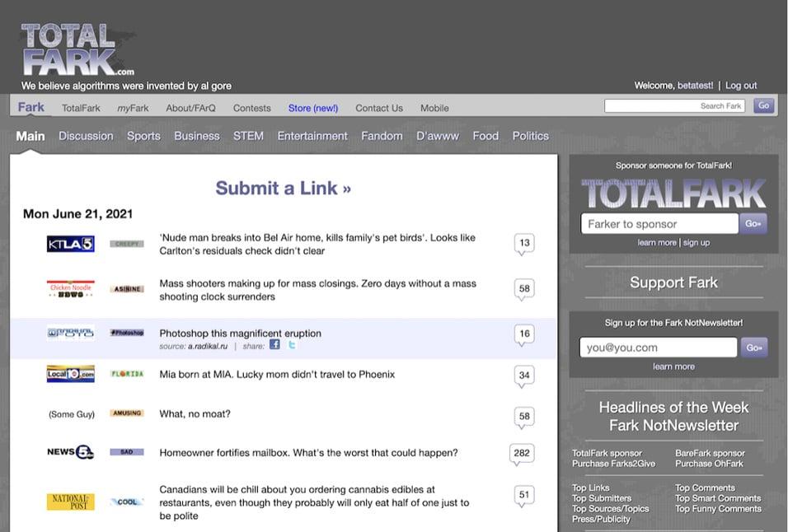788x532 pixels.
Task: Click Fark in the top navigation bar
Action: click(x=31, y=107)
